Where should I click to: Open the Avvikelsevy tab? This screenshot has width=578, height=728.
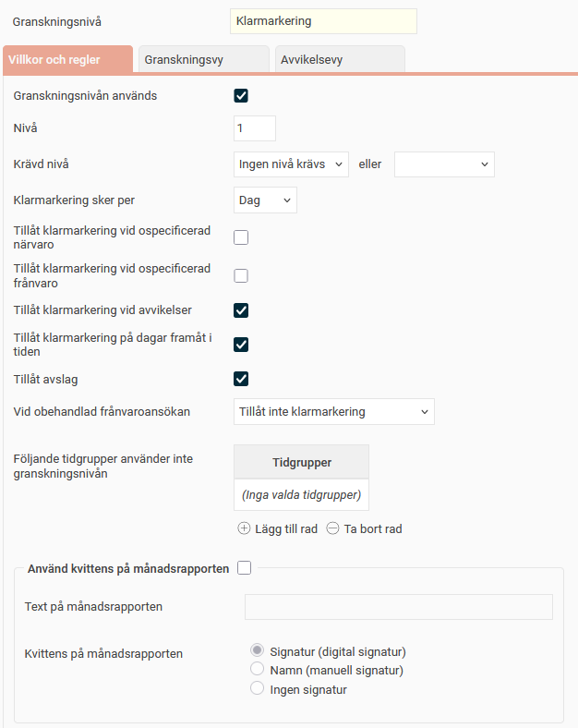(340, 59)
